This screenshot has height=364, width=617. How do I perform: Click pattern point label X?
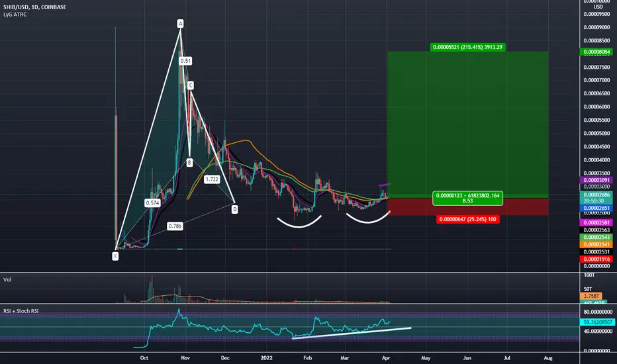coord(115,256)
